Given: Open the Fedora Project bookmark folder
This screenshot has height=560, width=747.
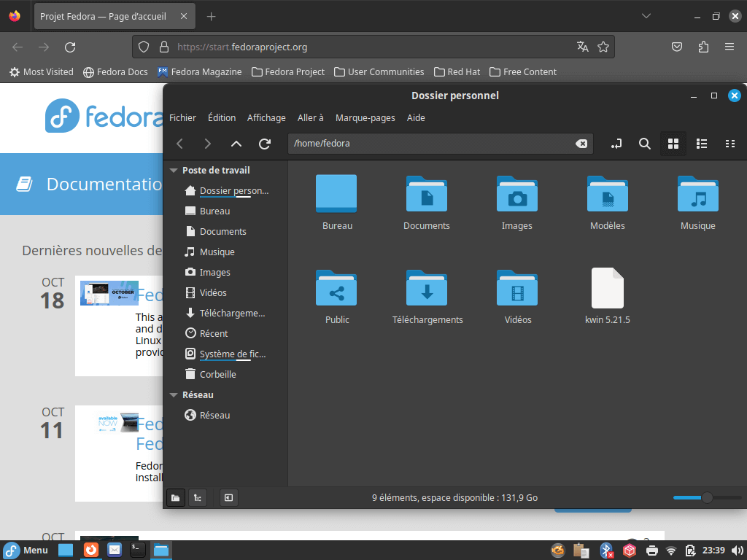Looking at the screenshot, I should point(287,72).
